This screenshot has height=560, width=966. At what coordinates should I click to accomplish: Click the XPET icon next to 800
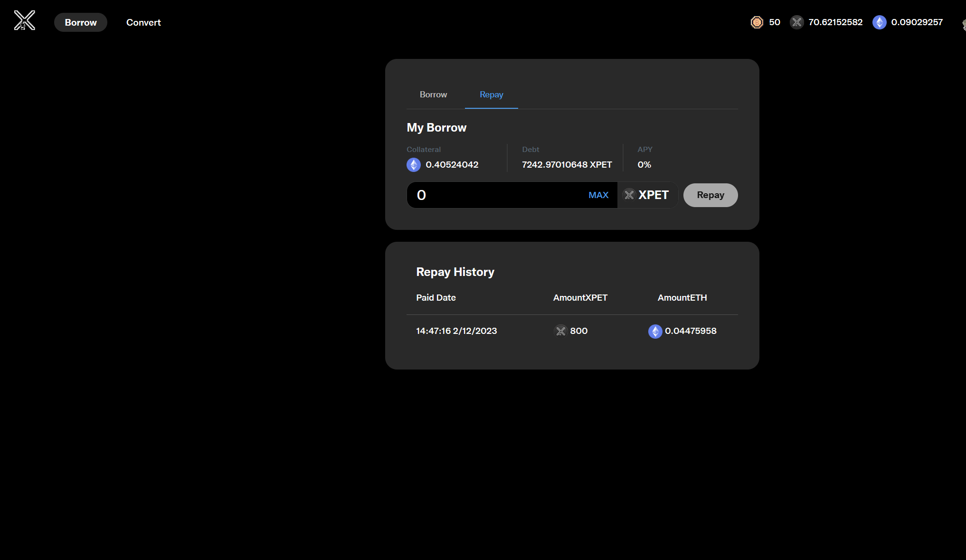coord(561,331)
